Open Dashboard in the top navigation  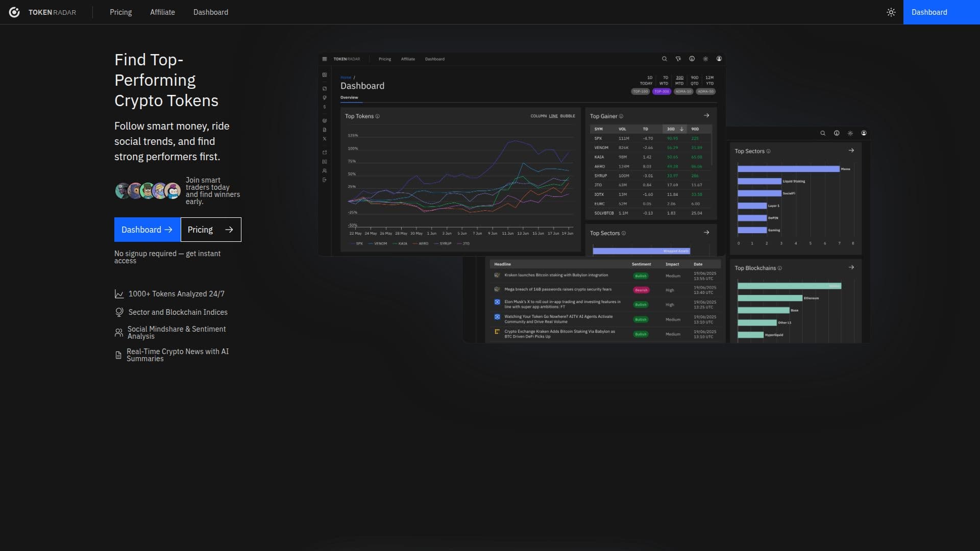click(211, 12)
